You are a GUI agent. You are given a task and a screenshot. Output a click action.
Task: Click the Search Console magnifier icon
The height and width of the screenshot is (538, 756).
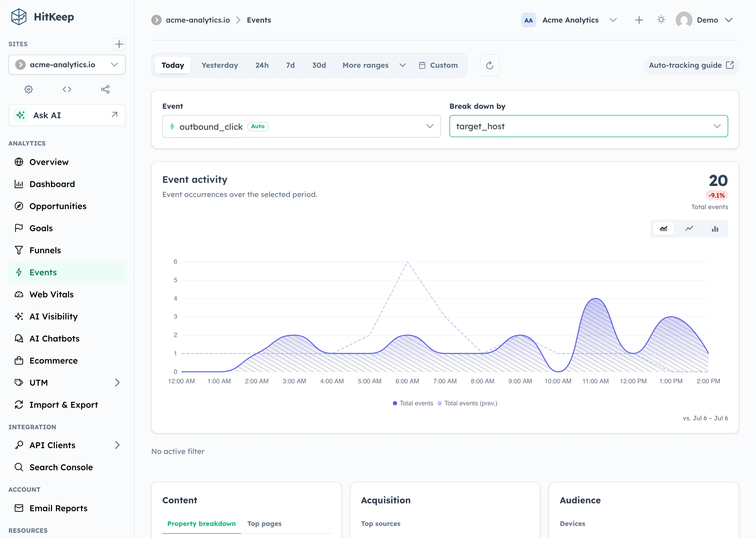pyautogui.click(x=19, y=467)
